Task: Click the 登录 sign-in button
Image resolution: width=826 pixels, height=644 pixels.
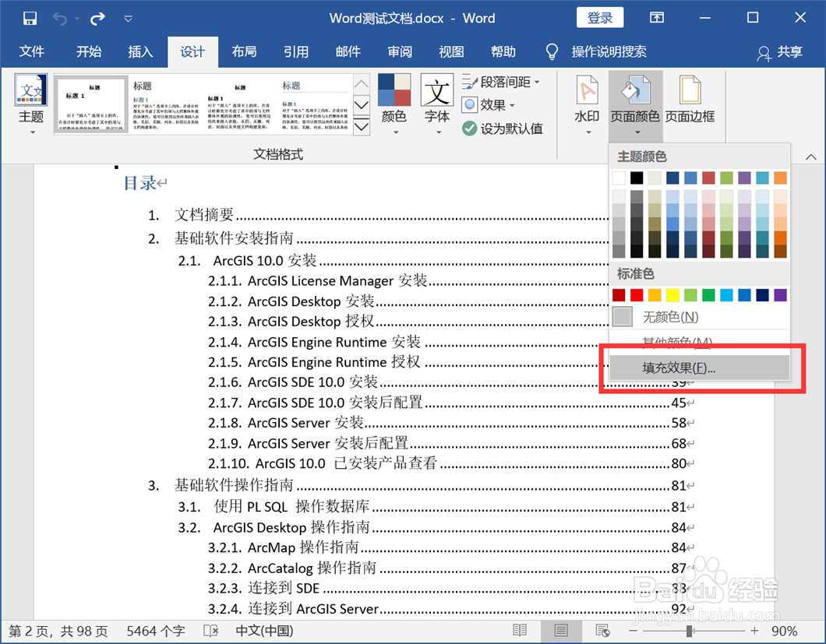Action: tap(600, 18)
